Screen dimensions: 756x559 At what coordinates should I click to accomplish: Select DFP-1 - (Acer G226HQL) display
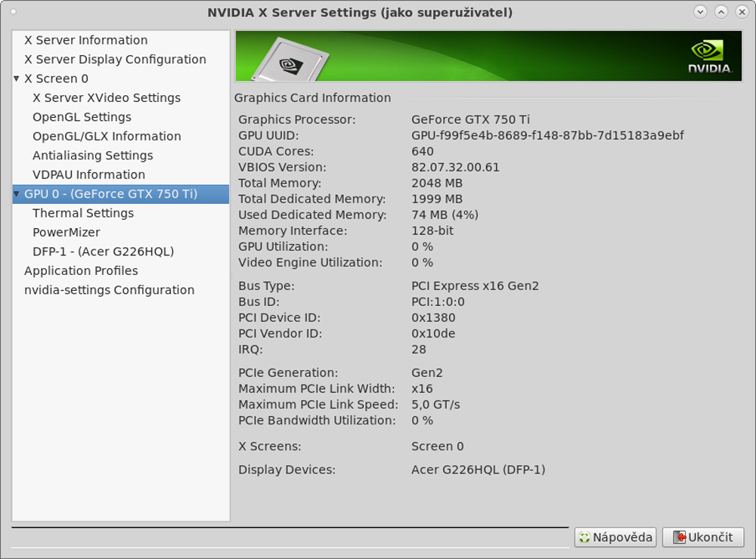(103, 252)
